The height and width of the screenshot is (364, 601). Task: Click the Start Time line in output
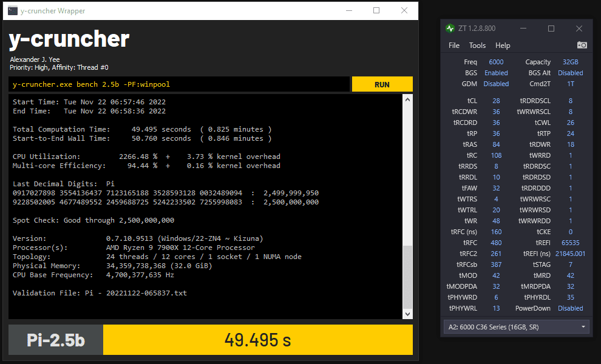(x=89, y=103)
